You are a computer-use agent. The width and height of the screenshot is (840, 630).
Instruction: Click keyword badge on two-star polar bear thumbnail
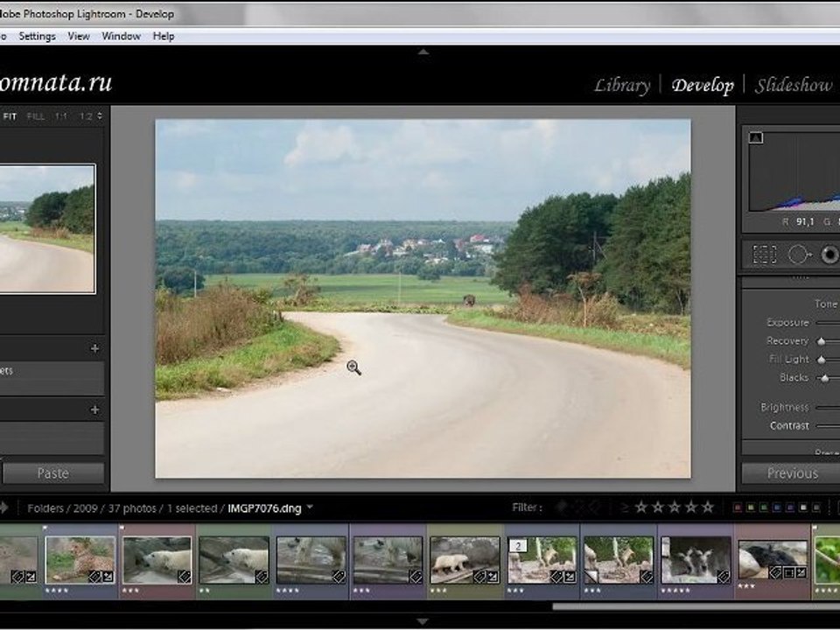click(262, 577)
